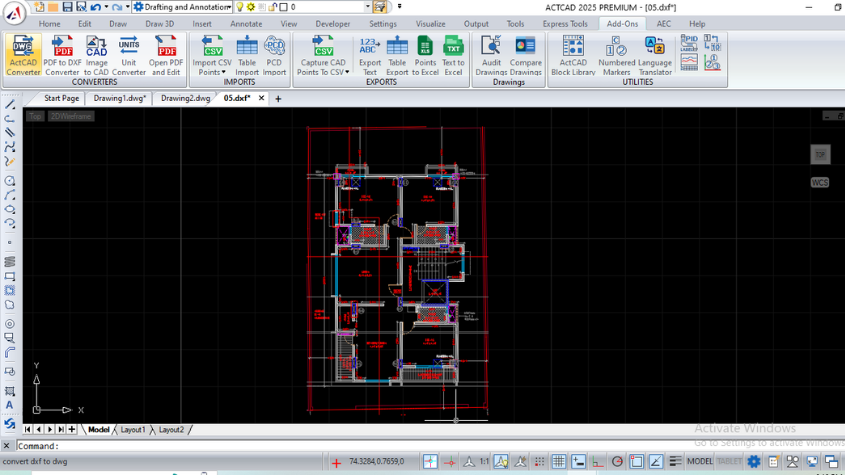Select the Rectangle tool in left toolbar

(x=10, y=276)
